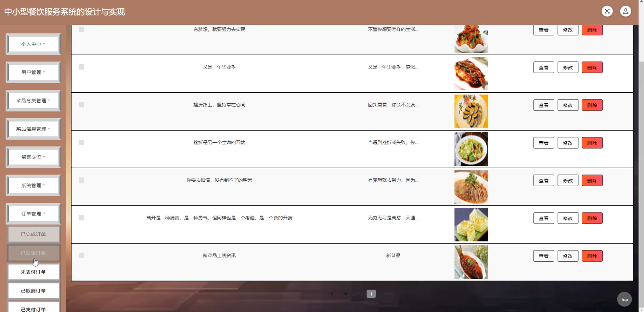View the 又是一年毕业季 entry via 查看

pyautogui.click(x=544, y=67)
